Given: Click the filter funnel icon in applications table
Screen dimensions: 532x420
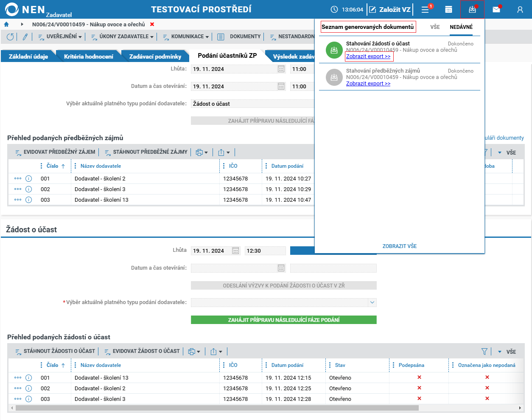Looking at the screenshot, I should click(484, 351).
